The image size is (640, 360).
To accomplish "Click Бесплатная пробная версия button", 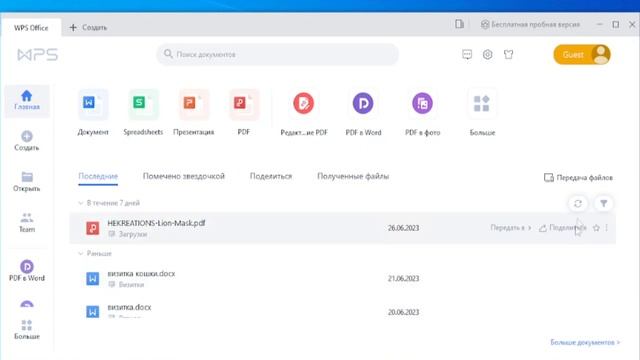I will point(530,24).
